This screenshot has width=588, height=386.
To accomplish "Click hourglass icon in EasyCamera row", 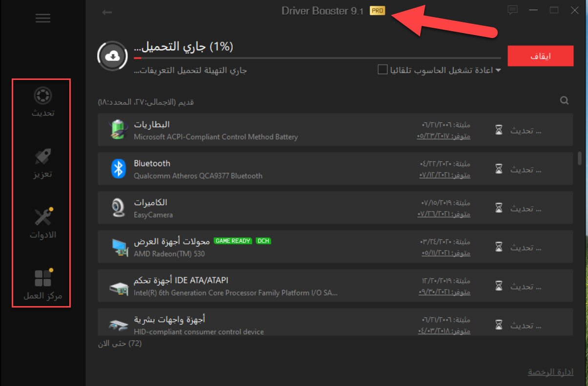I will pyautogui.click(x=499, y=208).
